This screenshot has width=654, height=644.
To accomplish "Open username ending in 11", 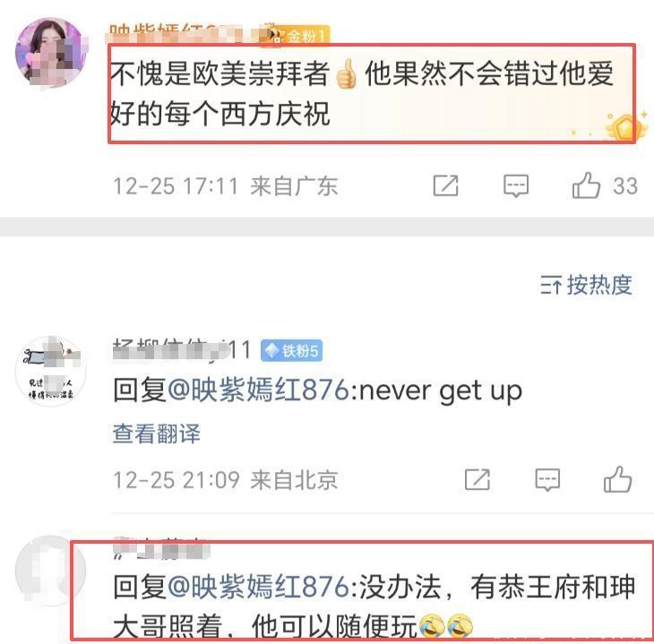I will point(182,349).
